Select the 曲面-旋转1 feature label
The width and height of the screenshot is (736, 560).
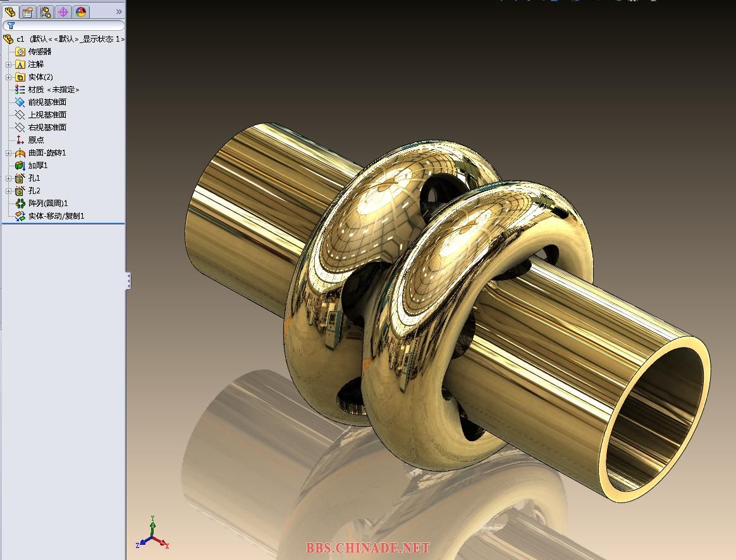tap(47, 153)
